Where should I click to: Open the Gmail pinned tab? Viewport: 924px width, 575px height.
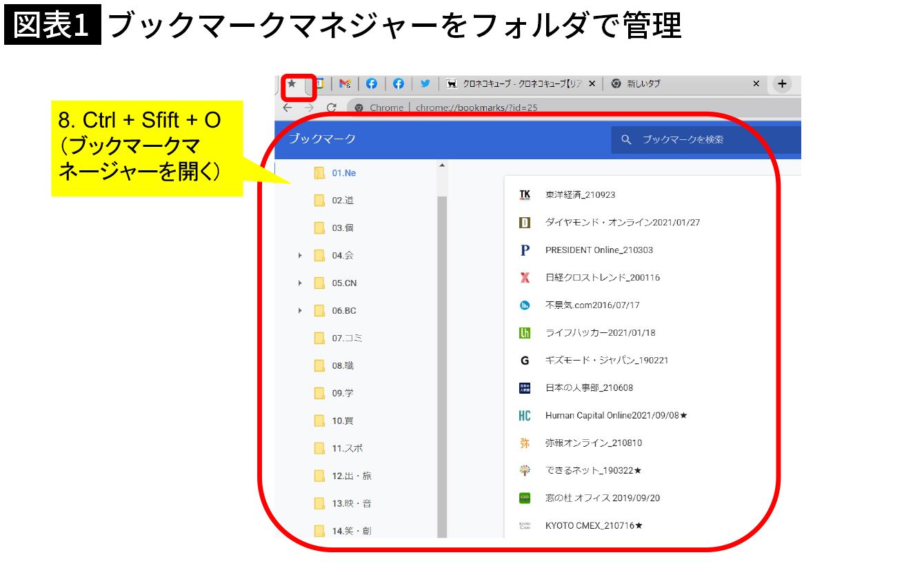[345, 83]
